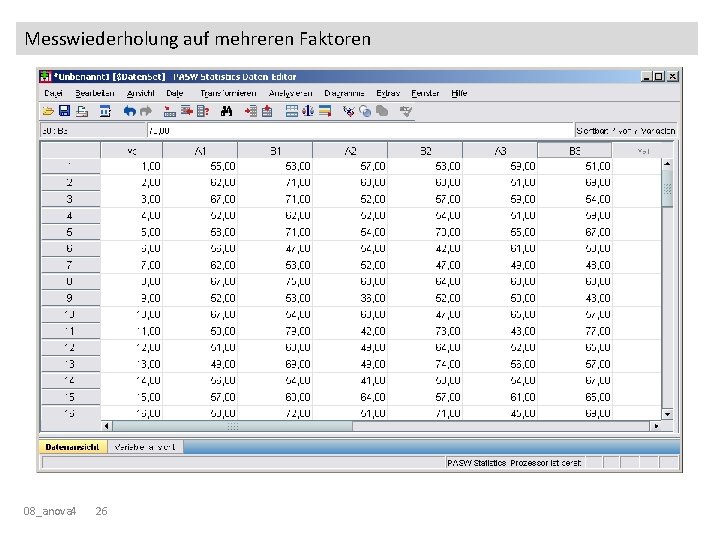Viewport: 720px width, 540px height.
Task: Click the B1 cell in row 11
Action: 275,332
